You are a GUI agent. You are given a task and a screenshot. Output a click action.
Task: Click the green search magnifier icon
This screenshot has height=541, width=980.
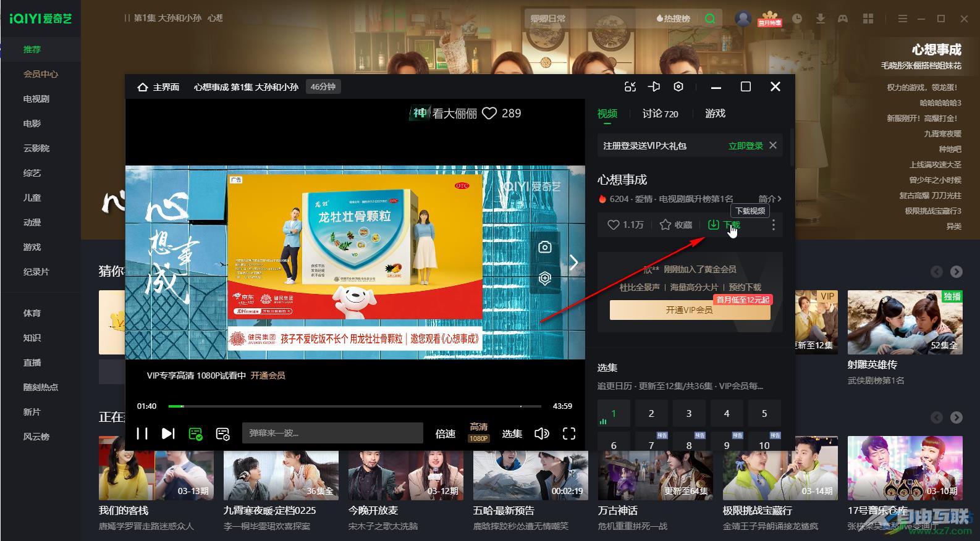pyautogui.click(x=710, y=19)
